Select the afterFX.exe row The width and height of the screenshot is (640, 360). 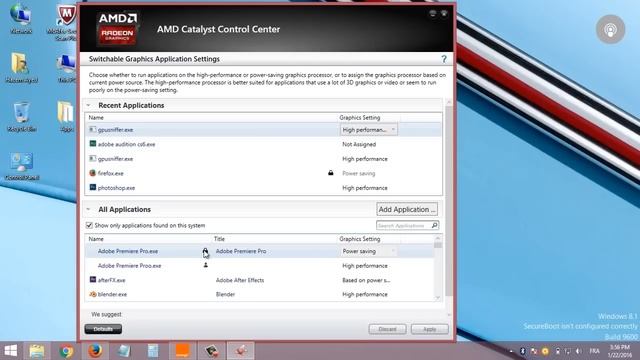tap(260, 280)
